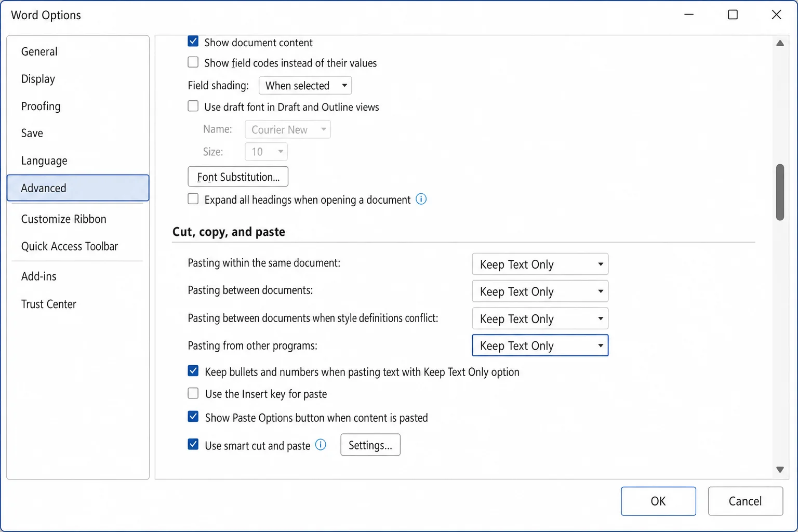This screenshot has height=532, width=798.
Task: Enable Use the Insert key for paste
Action: click(x=193, y=393)
